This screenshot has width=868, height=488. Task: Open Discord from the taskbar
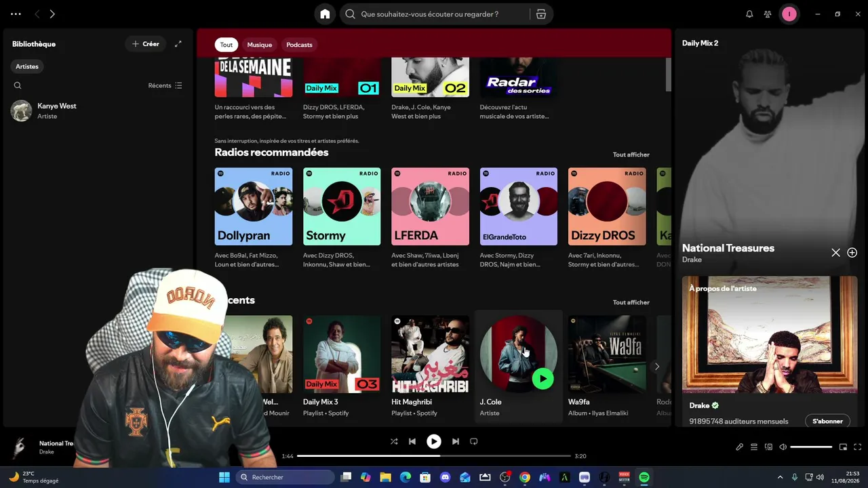[x=445, y=477]
